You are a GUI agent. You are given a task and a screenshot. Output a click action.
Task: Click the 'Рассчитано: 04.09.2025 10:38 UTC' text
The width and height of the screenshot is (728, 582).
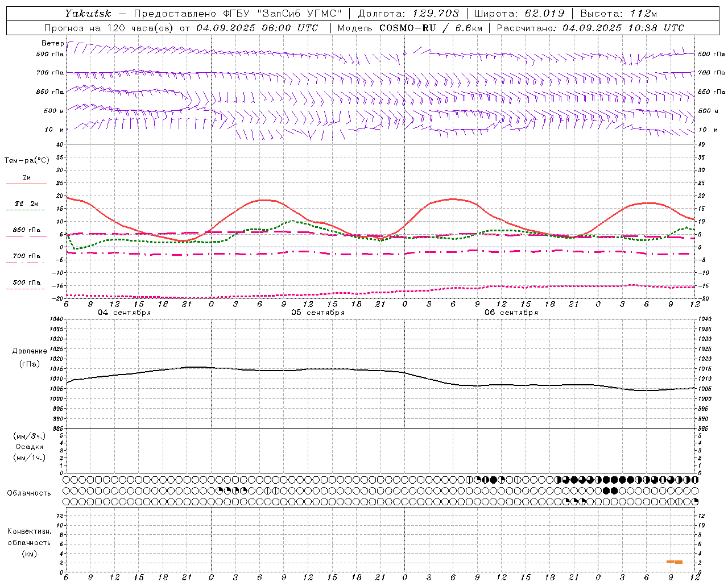[x=590, y=28]
